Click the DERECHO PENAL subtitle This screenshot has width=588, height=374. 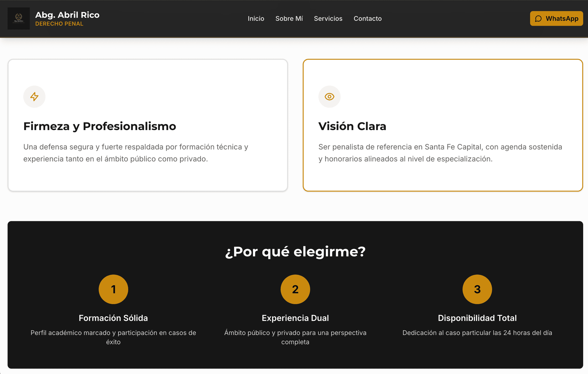point(59,24)
